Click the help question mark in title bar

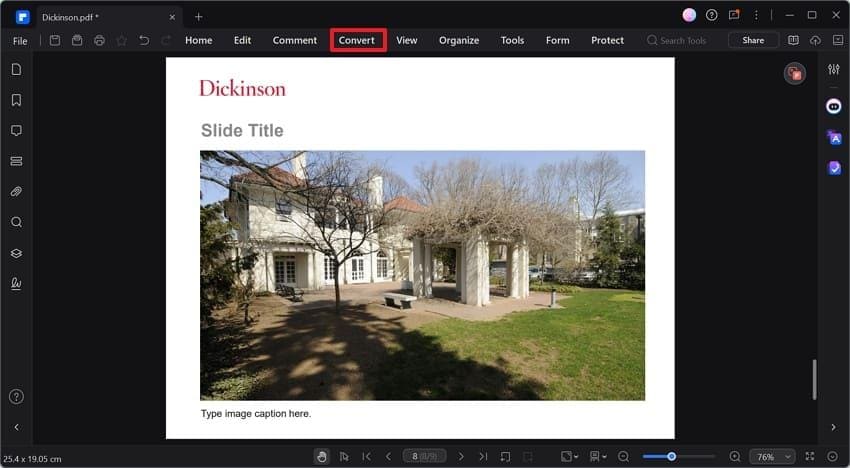click(x=711, y=15)
